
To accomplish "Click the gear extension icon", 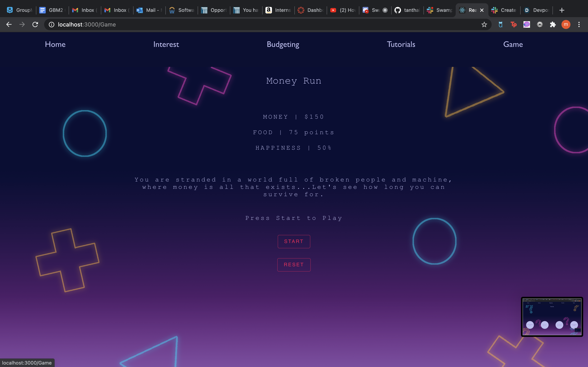I will tap(540, 24).
